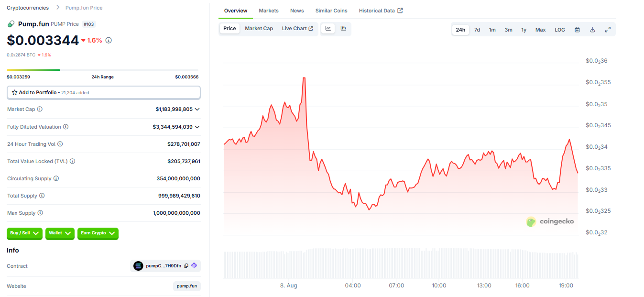Click external link icon on Live Chart
644x297 pixels.
[311, 29]
